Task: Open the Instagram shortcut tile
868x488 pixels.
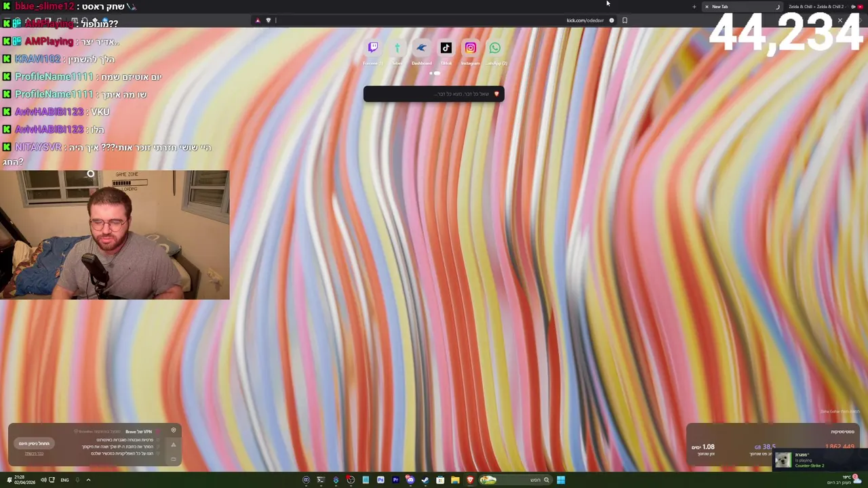Action: click(470, 48)
